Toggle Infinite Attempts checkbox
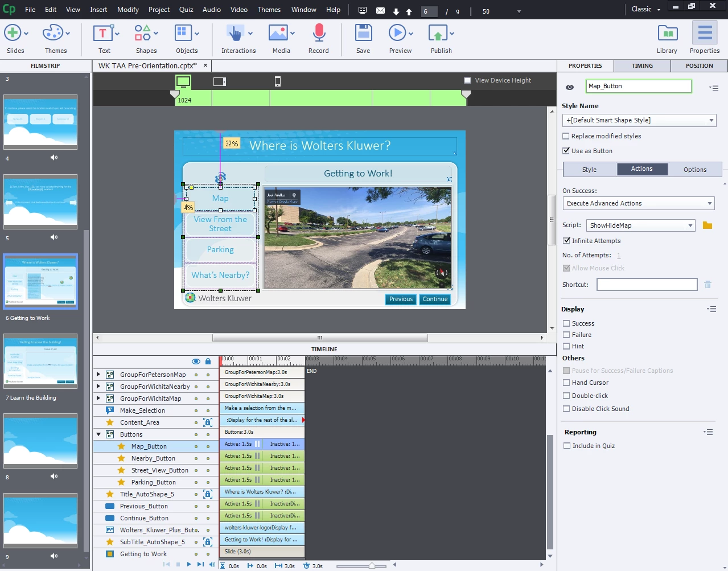This screenshot has height=571, width=728. click(566, 241)
